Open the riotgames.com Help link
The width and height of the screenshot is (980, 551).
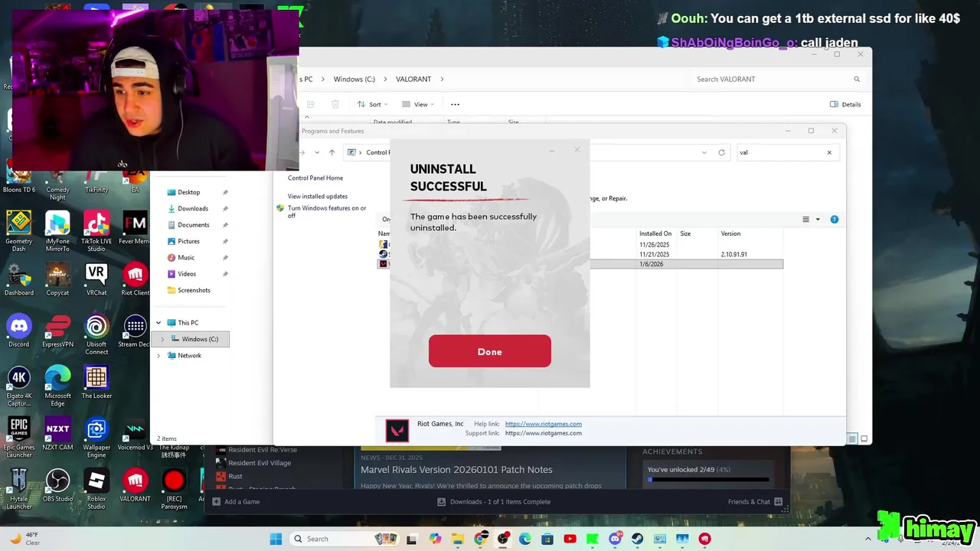coord(544,424)
